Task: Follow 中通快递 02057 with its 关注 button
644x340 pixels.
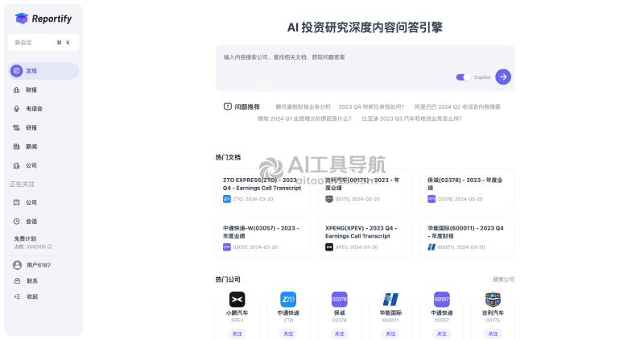Action: pos(441,334)
